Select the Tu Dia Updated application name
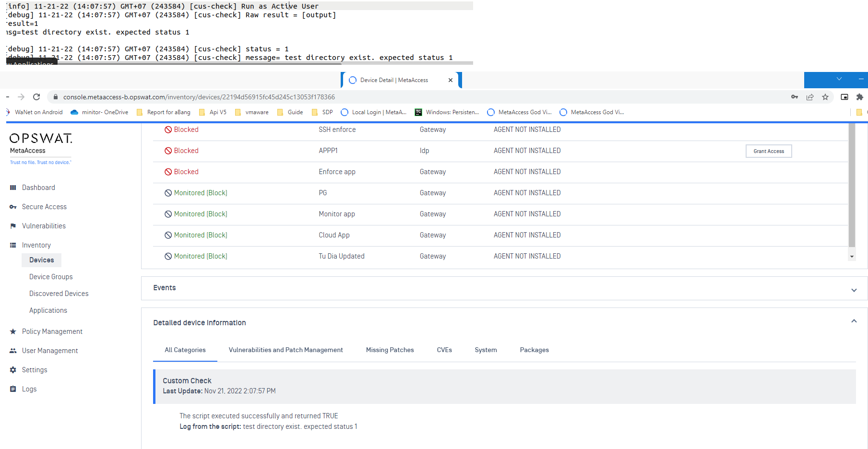The height and width of the screenshot is (449, 868). (342, 256)
